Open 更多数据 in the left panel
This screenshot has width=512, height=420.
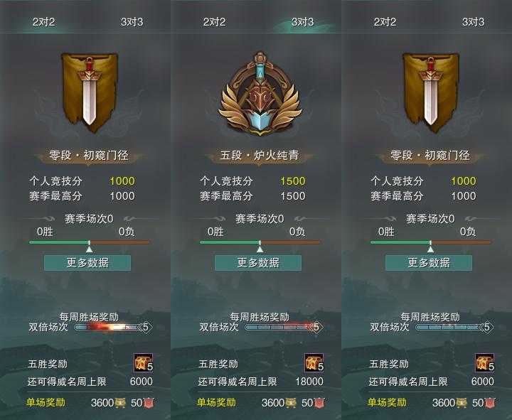pyautogui.click(x=87, y=263)
